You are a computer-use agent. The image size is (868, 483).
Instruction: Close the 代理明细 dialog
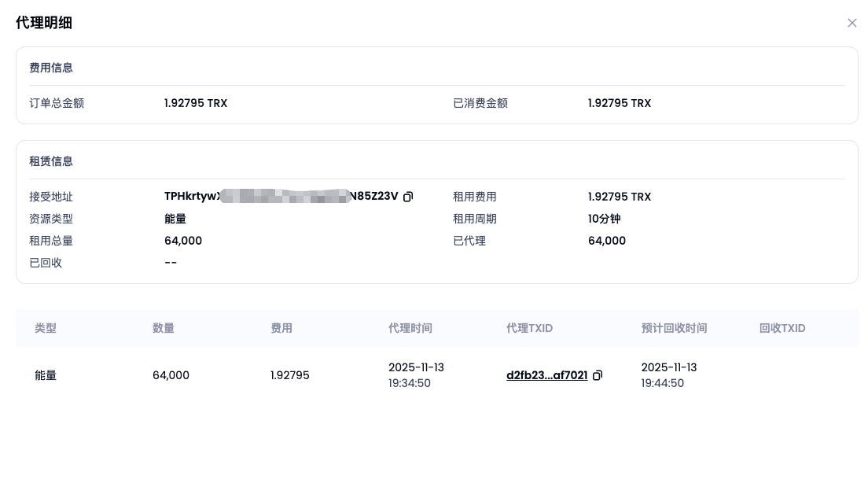click(851, 23)
